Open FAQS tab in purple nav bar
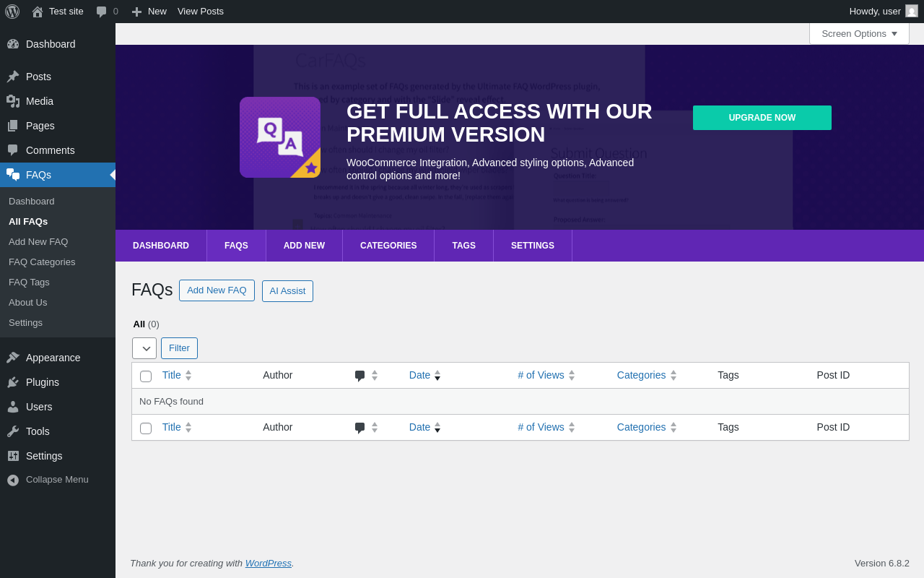The width and height of the screenshot is (924, 578). [x=236, y=246]
